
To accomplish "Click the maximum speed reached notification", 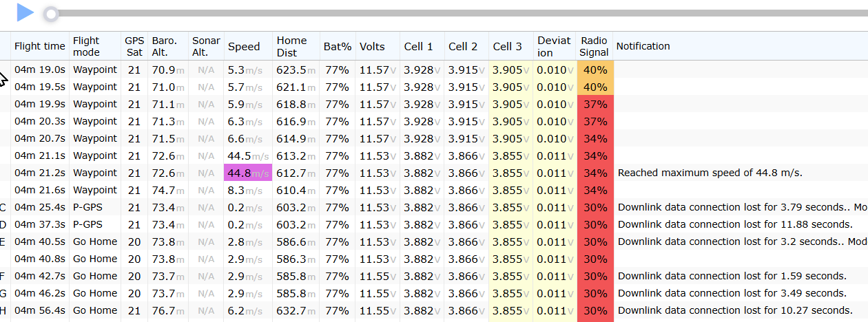I will [x=710, y=173].
